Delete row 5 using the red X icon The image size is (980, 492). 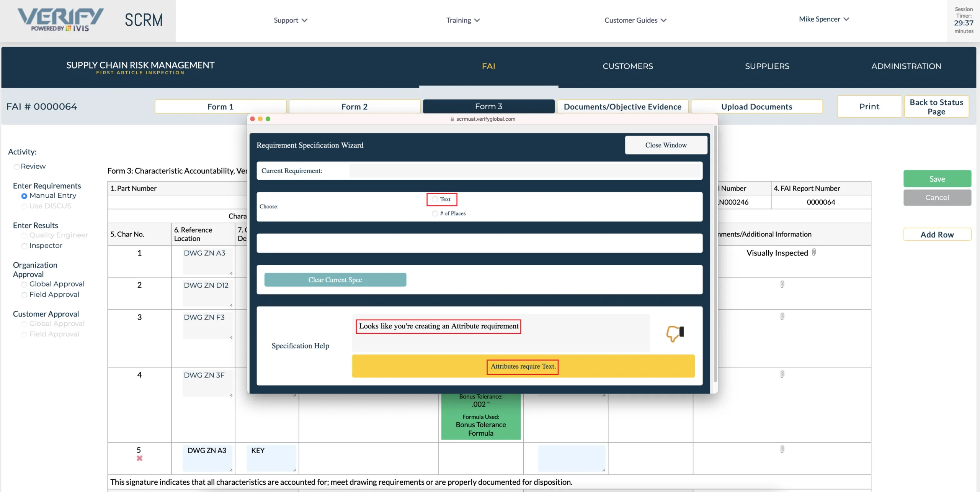139,458
